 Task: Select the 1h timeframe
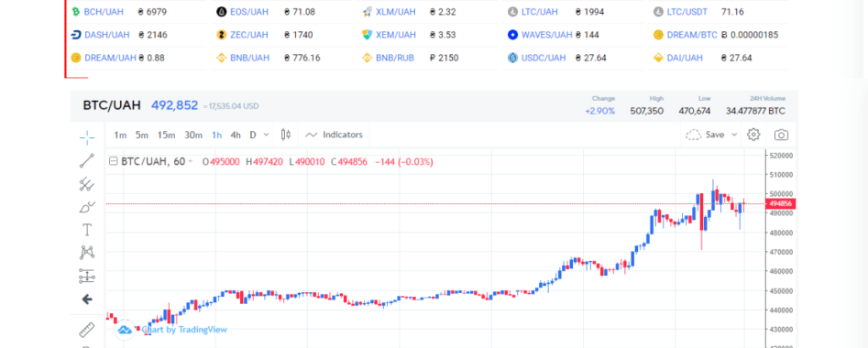pyautogui.click(x=217, y=135)
